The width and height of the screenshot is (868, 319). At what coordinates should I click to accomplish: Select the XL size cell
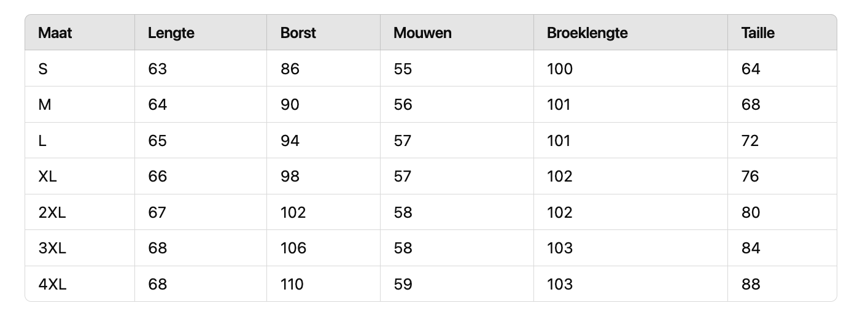pyautogui.click(x=47, y=177)
